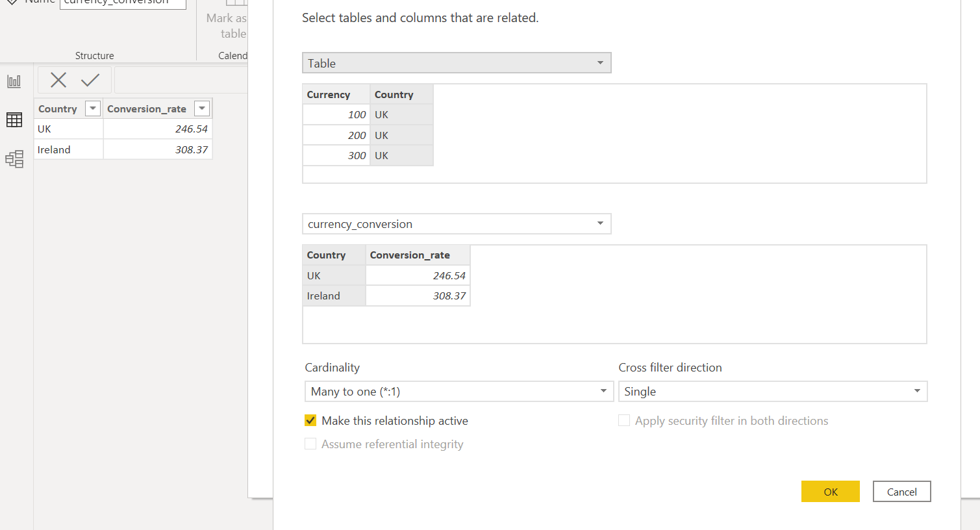980x530 pixels.
Task: Select the 308.37 cell in data grid
Action: 158,149
